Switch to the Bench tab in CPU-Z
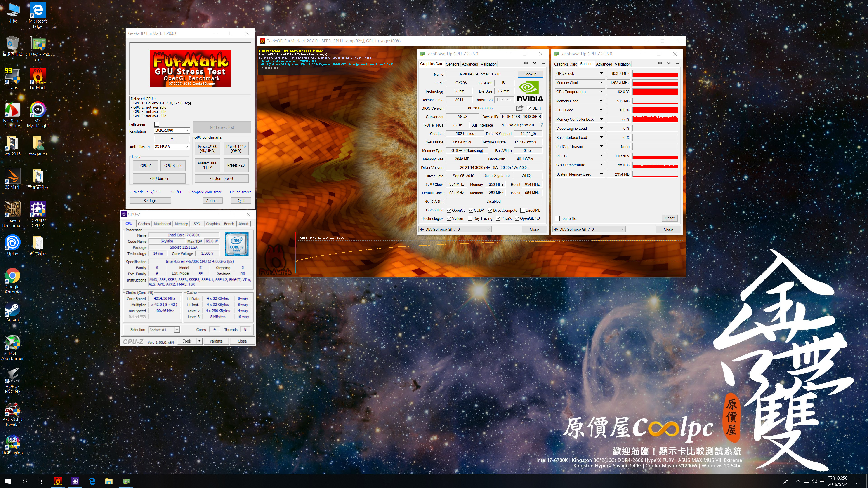The height and width of the screenshot is (488, 868). tap(229, 224)
